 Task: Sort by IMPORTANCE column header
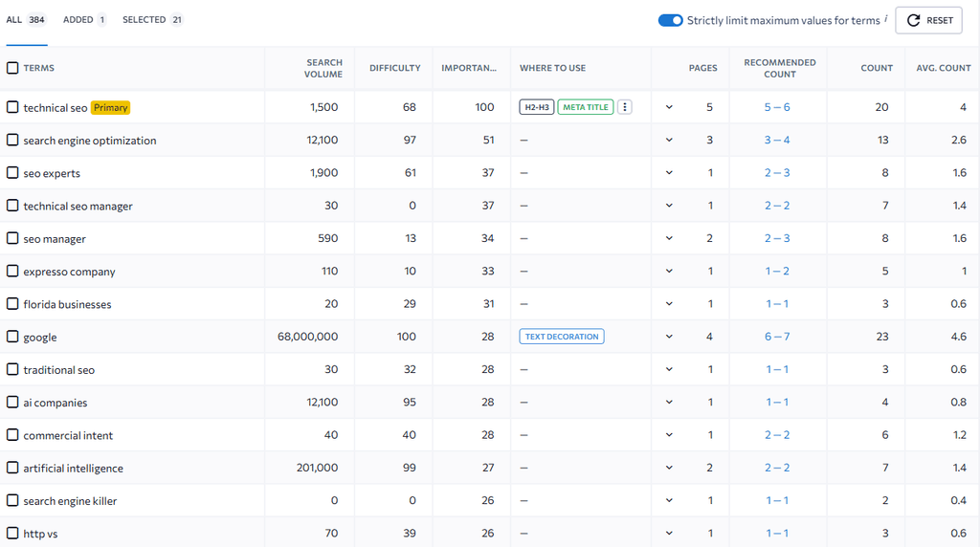point(469,68)
